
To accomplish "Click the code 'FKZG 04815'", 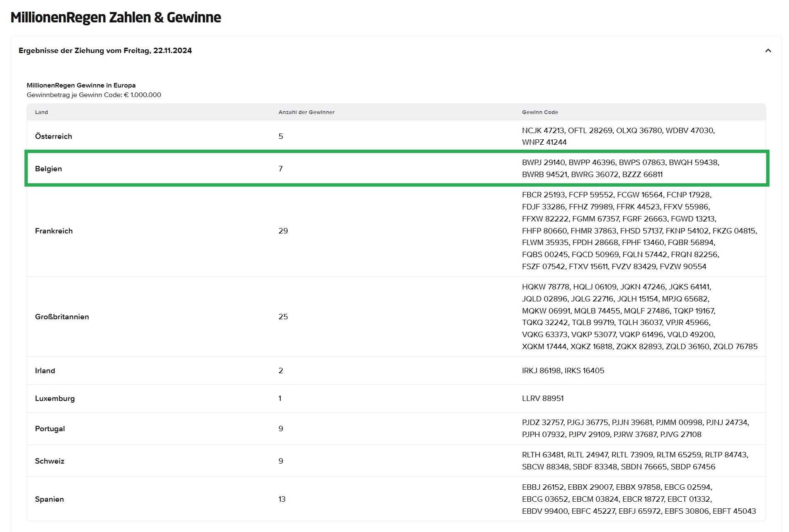I will (735, 231).
